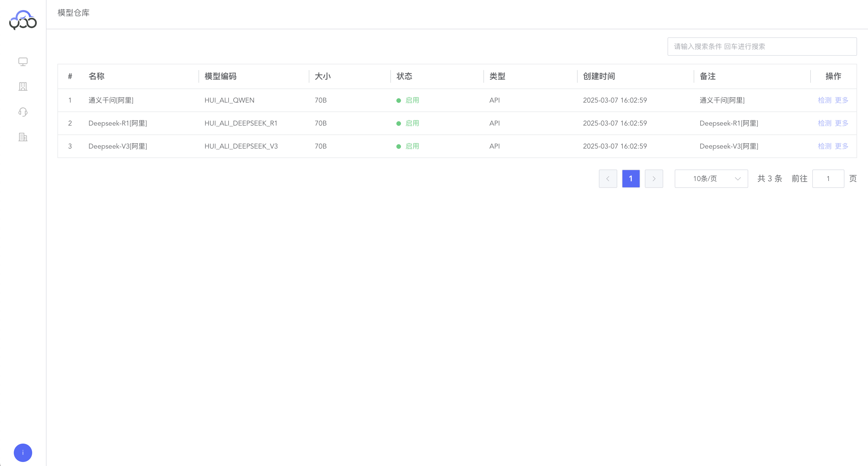Click the 模型仓库 page title

coord(74,13)
